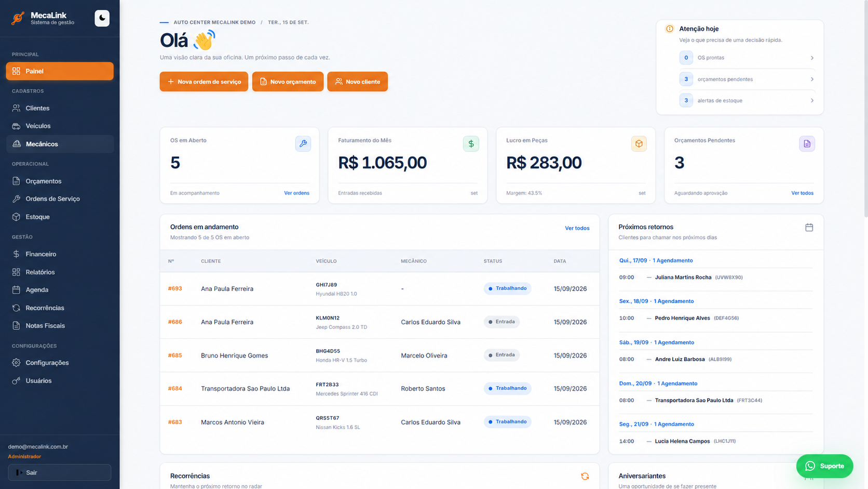Open the Painel menu item
Screen dimensions: 868x489
point(60,71)
